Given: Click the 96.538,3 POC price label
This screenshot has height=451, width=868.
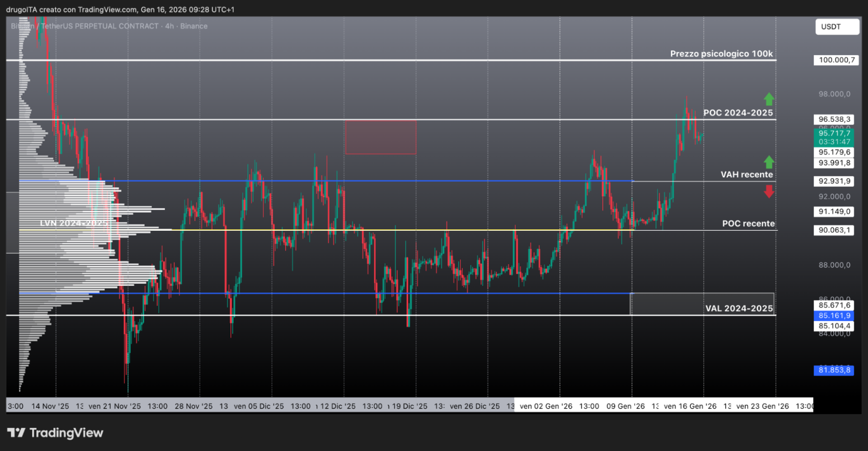Looking at the screenshot, I should coord(834,119).
